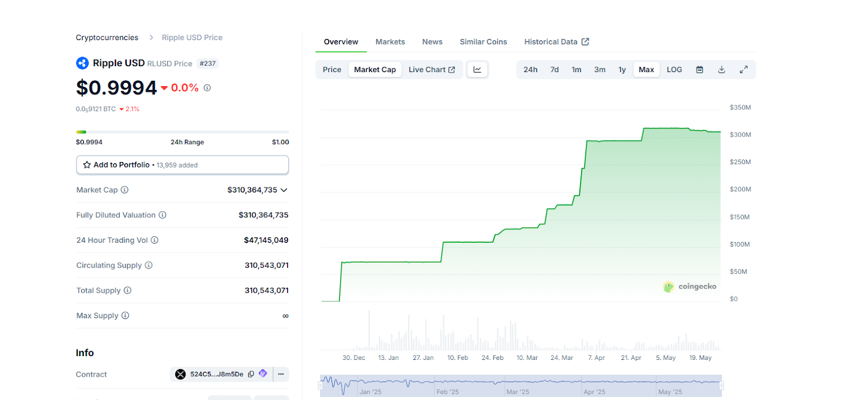Set chart range to 1y

(x=622, y=69)
